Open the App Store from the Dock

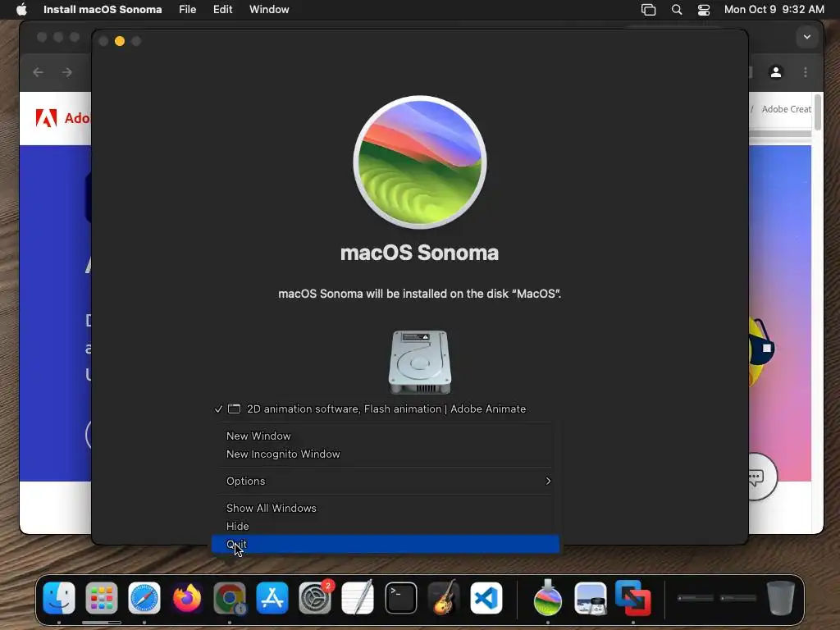272,598
